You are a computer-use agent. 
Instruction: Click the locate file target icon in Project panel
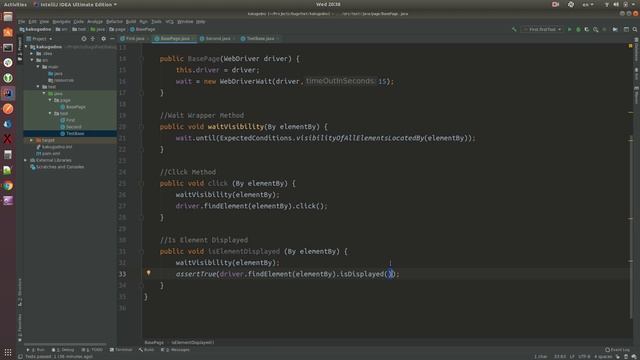84,39
